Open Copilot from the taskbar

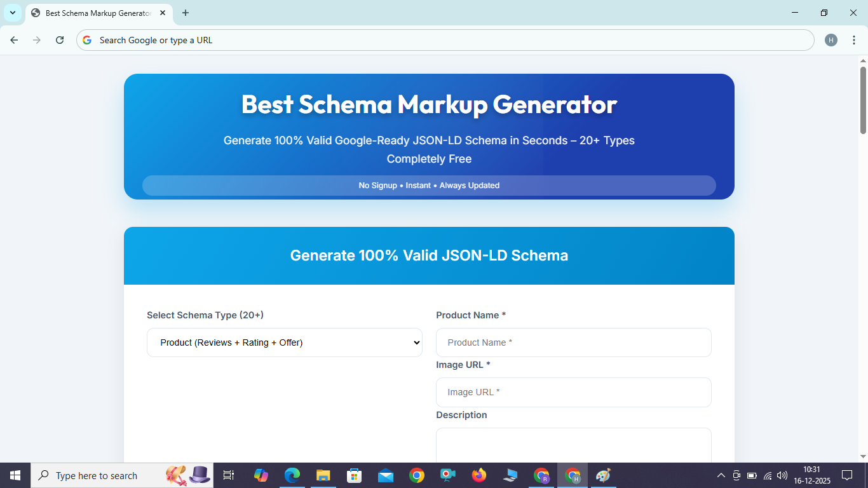(261, 475)
